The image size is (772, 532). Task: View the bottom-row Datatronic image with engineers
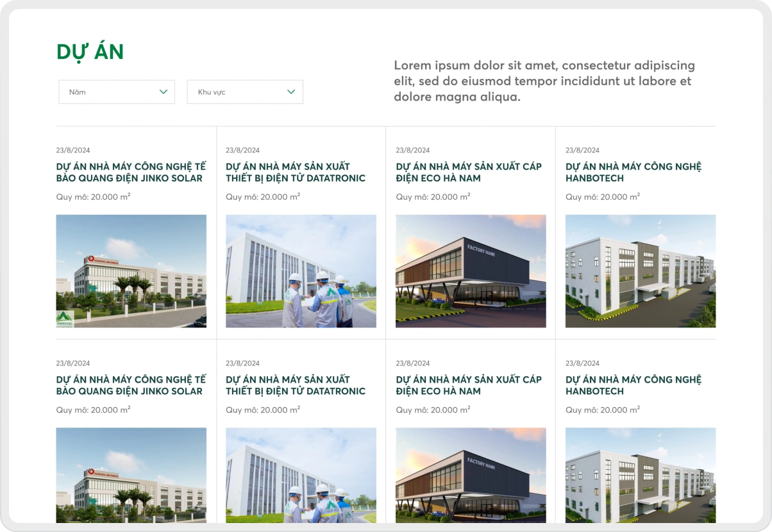click(x=301, y=475)
